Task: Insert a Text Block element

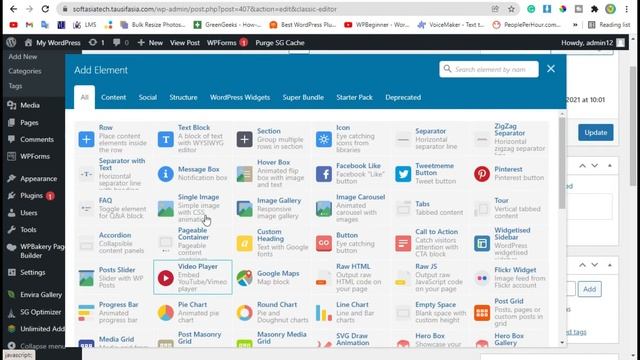Action: 192,139
